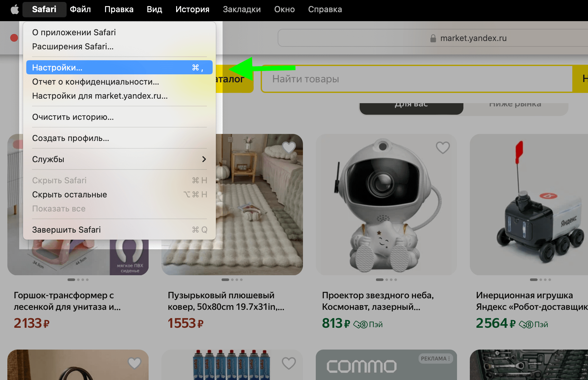This screenshot has height=380, width=588.
Task: Open the Yandex delivery robot toy image
Action: click(x=529, y=204)
